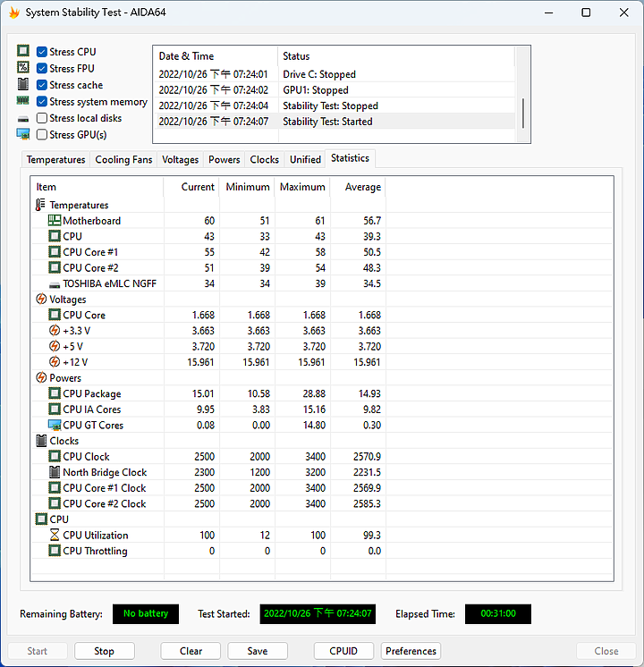The image size is (644, 667).
Task: Click the thermometer icon of Temperatures group
Action: [x=40, y=205]
